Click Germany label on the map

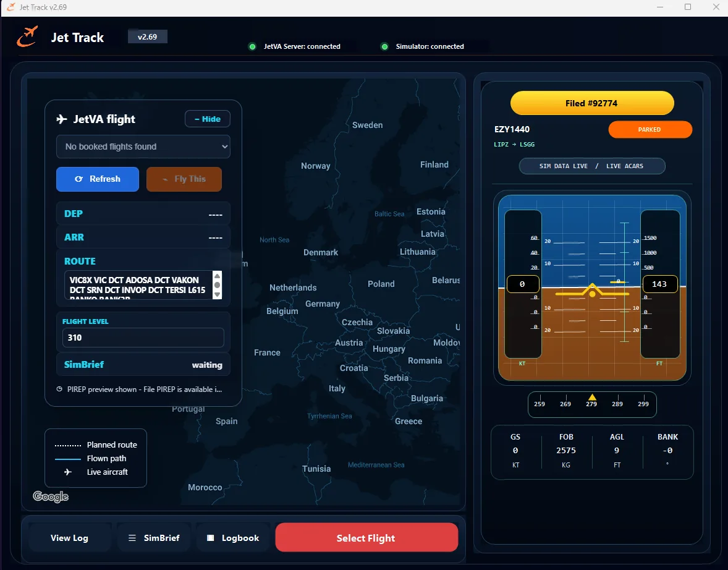coord(323,304)
